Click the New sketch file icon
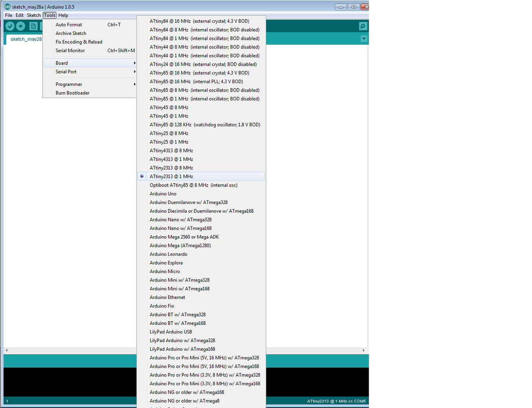Image resolution: width=532 pixels, height=408 pixels. point(33,26)
